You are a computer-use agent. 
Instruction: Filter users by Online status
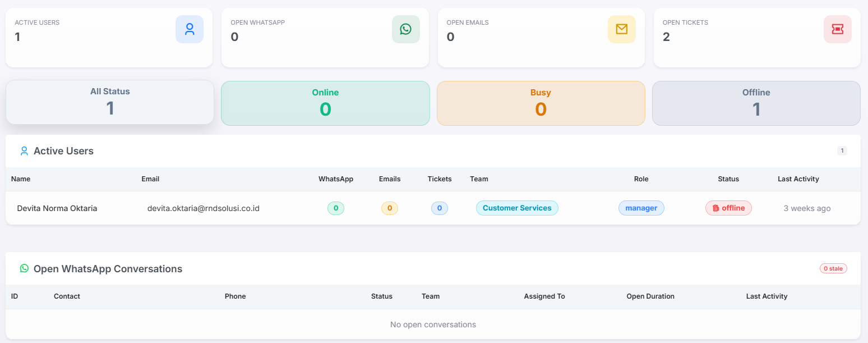click(x=325, y=103)
